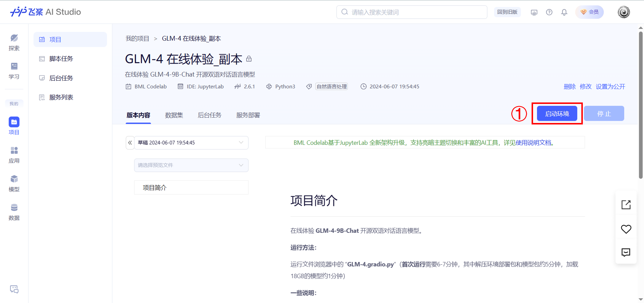Click the help question mark icon

pos(549,12)
